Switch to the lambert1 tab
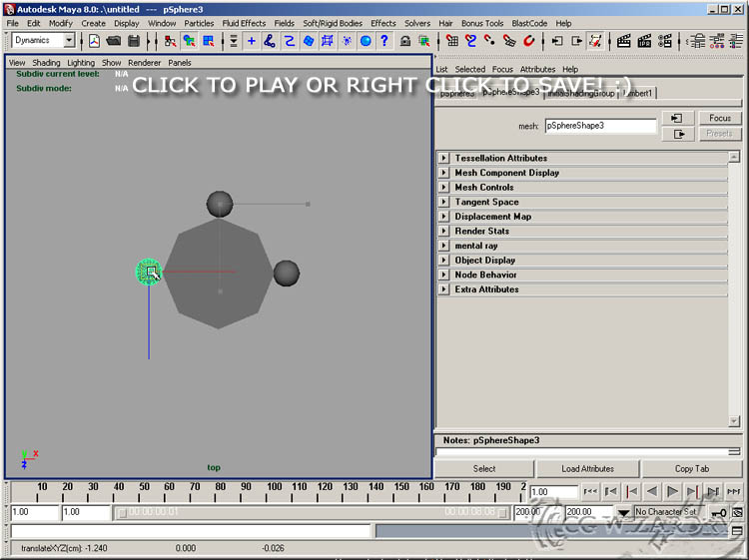Screen dimensions: 749x560 637,93
